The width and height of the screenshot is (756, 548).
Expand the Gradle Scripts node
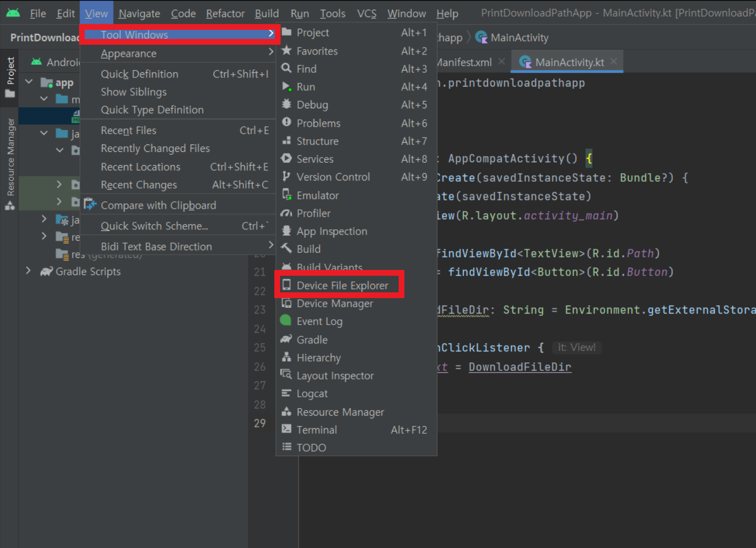29,271
